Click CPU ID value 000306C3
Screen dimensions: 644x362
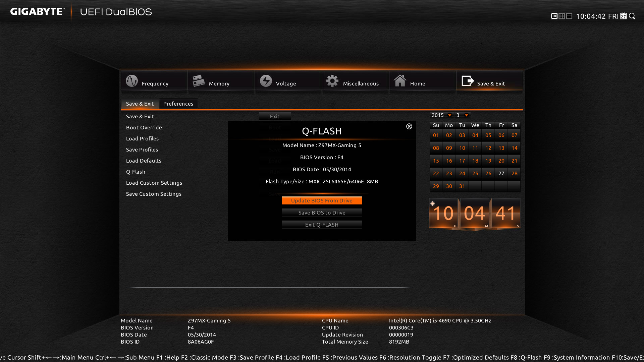pyautogui.click(x=401, y=327)
